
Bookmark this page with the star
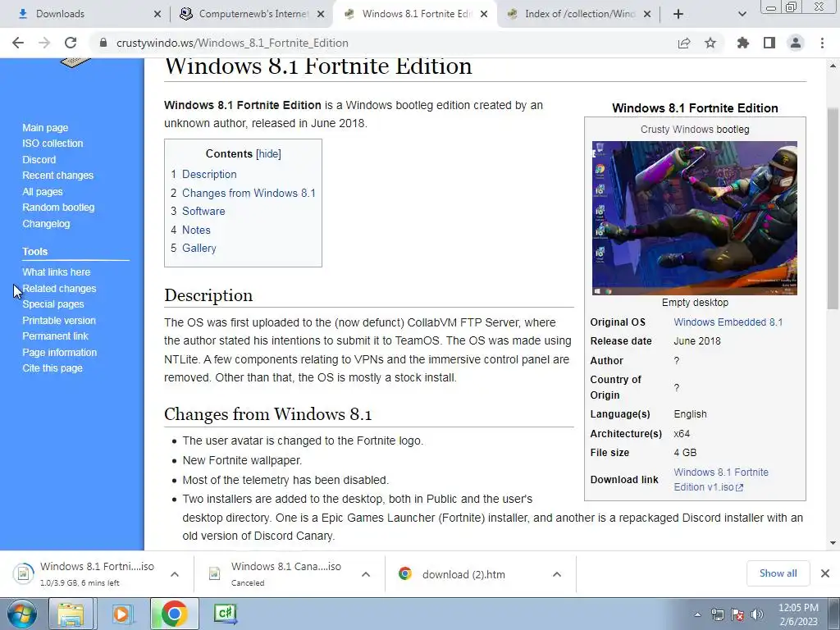(710, 43)
